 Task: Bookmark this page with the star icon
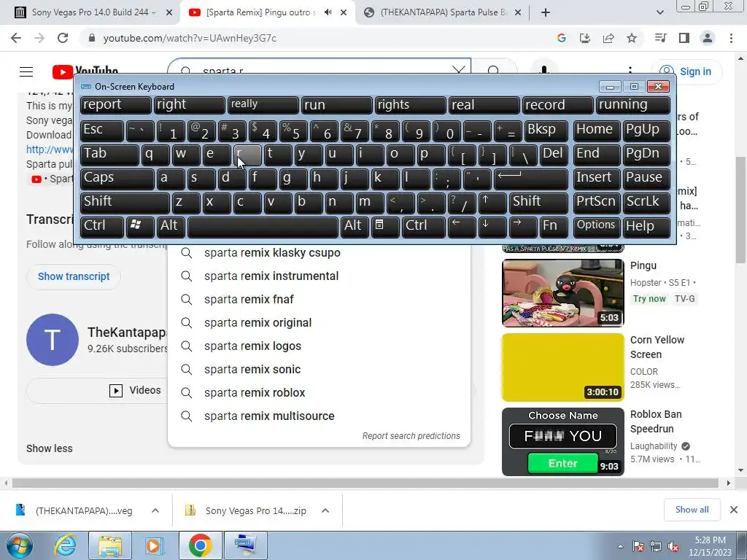point(632,38)
